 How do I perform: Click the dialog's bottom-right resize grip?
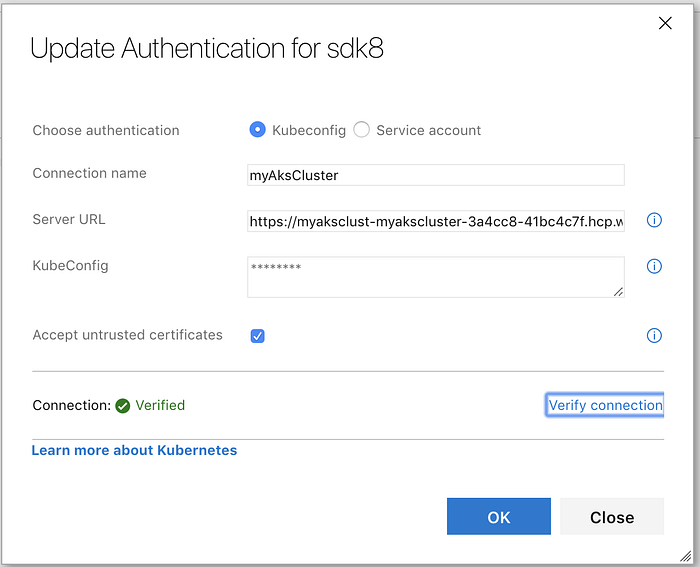tap(685, 554)
